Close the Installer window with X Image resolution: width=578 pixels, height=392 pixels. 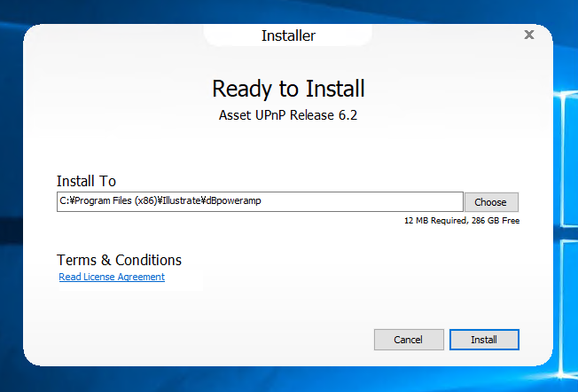tap(529, 35)
